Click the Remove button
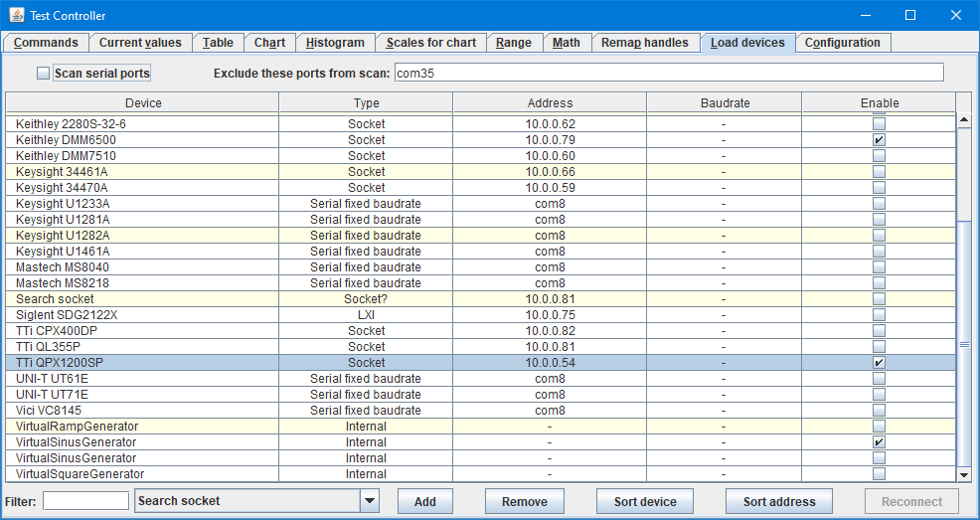This screenshot has width=980, height=520. click(x=525, y=501)
